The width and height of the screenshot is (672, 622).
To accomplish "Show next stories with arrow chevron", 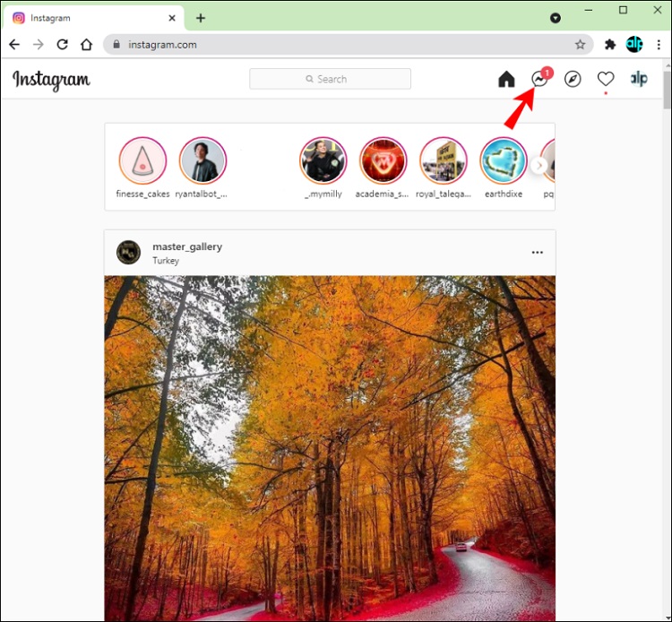I will point(538,165).
